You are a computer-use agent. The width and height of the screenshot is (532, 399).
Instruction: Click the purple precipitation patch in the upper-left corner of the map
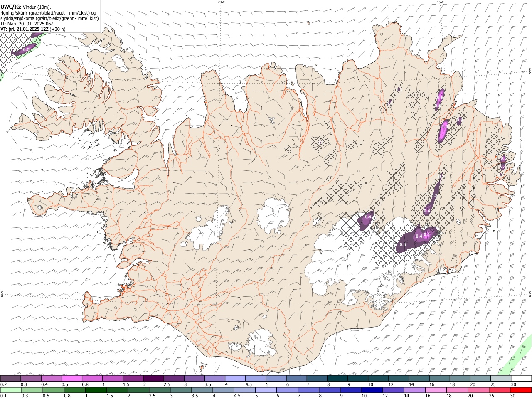pyautogui.click(x=25, y=49)
